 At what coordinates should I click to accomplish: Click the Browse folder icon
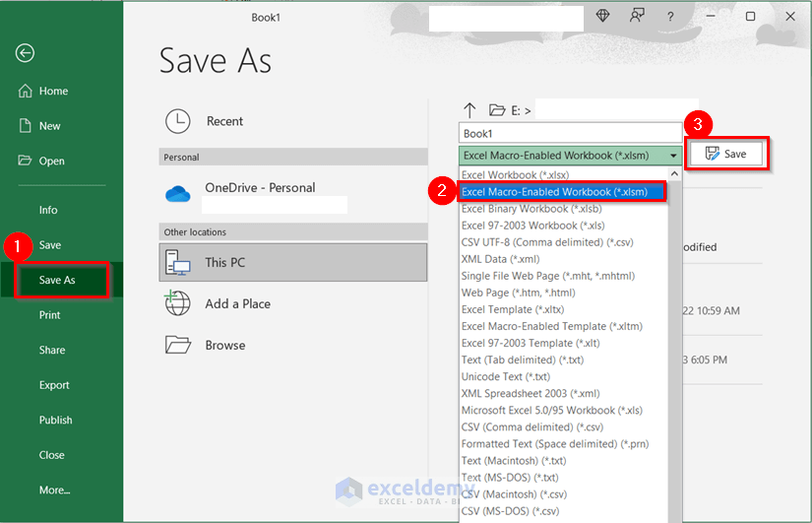point(177,345)
